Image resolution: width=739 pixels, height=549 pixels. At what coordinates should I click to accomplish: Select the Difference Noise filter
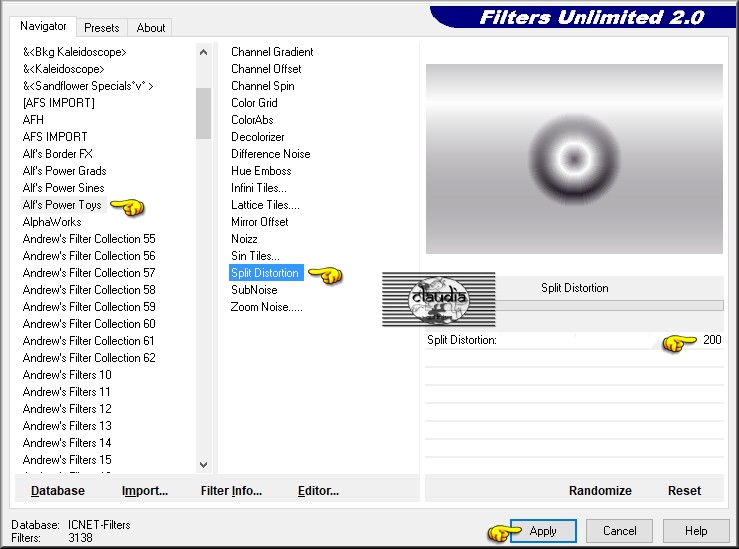click(271, 154)
